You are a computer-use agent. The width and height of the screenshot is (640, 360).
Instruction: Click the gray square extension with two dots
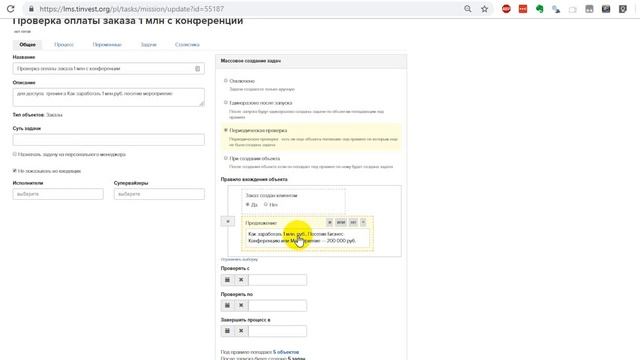[x=589, y=9]
